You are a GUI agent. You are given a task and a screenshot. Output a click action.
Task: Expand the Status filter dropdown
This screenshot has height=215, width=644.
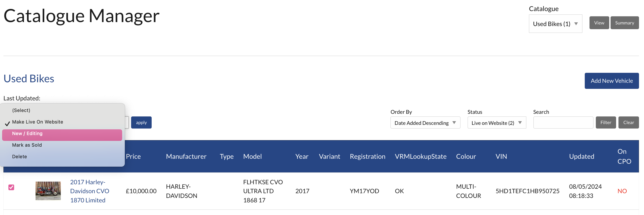(497, 123)
